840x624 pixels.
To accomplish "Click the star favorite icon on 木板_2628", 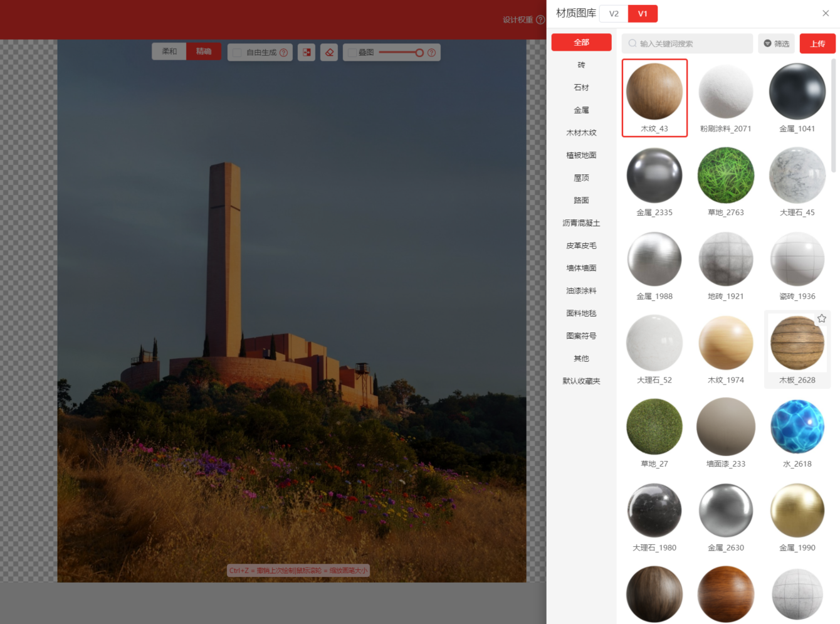I will coord(821,319).
